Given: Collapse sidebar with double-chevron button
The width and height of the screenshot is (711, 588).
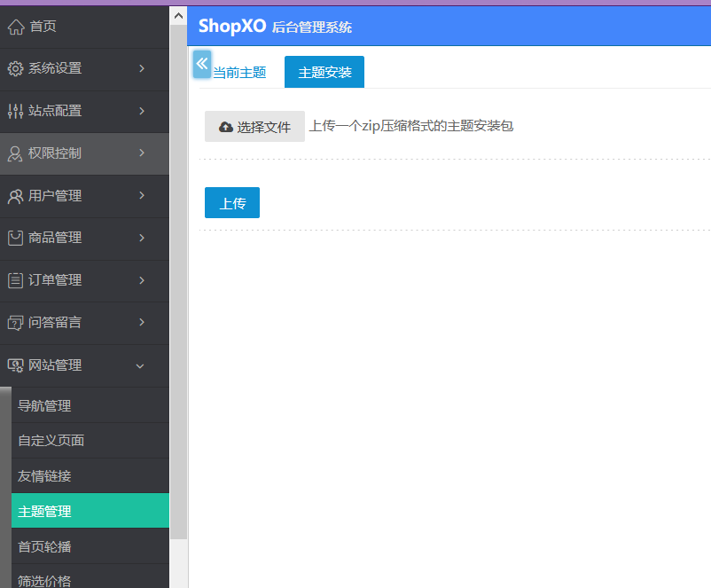Looking at the screenshot, I should tap(202, 64).
